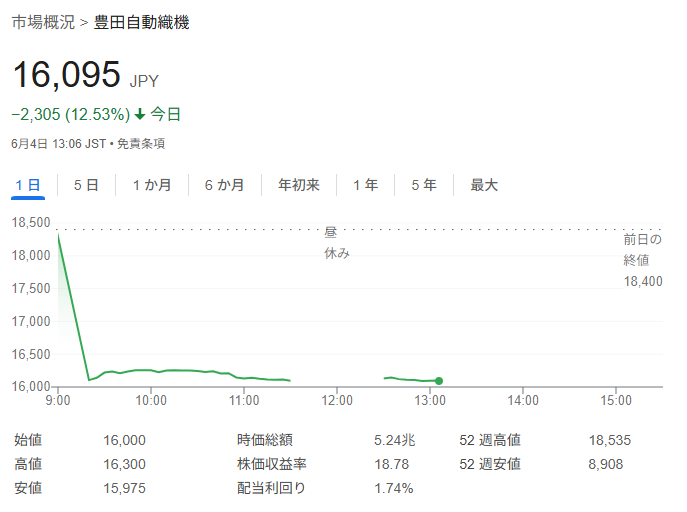687x512 pixels.
Task: Click the 52 週高値 label
Action: 490,440
